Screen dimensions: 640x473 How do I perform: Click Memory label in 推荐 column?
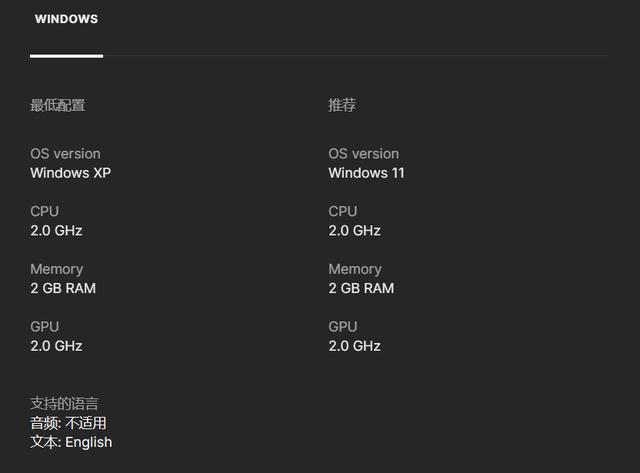(354, 269)
